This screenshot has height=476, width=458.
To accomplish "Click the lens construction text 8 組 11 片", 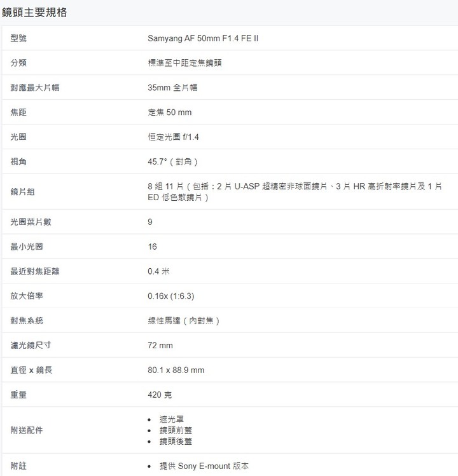I will [165, 186].
